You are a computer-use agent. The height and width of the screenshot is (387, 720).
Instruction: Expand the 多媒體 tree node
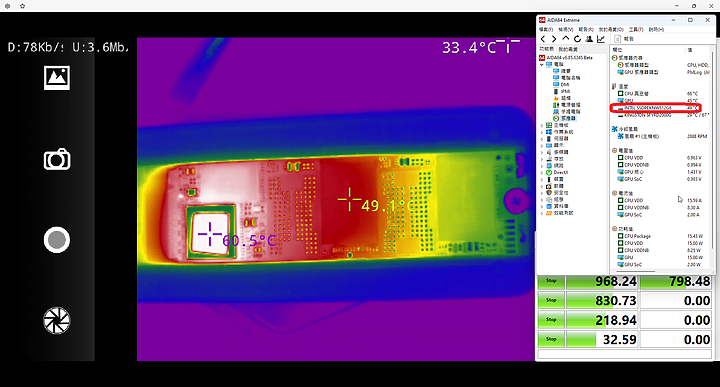point(542,152)
